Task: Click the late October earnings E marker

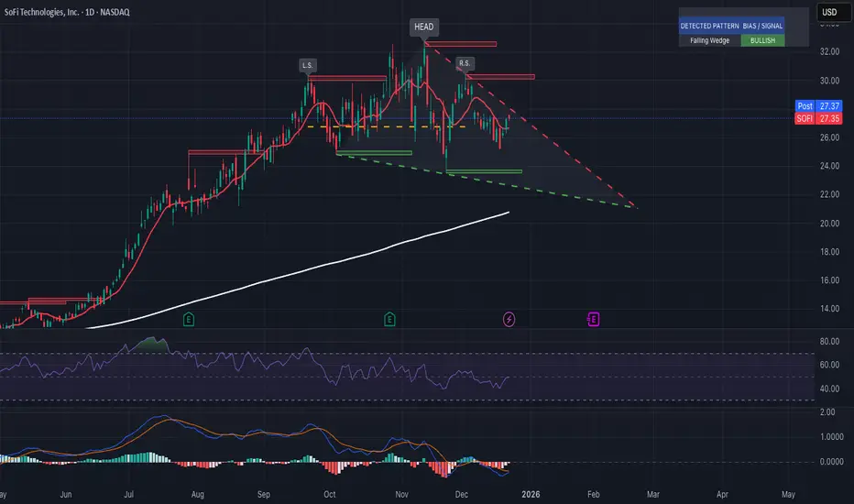Action: pos(389,319)
